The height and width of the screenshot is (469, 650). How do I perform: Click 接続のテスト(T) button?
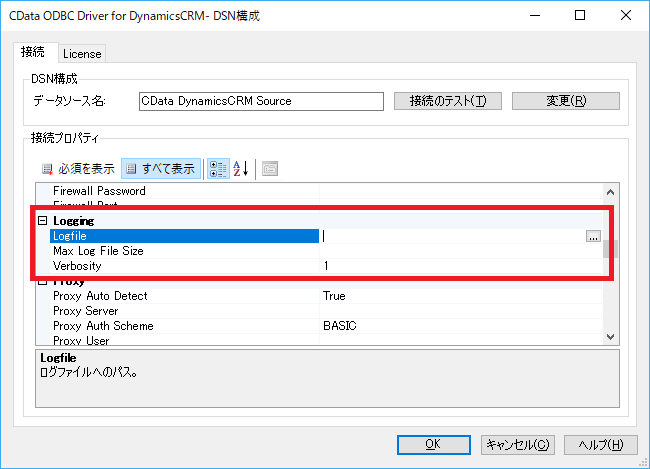coord(448,101)
